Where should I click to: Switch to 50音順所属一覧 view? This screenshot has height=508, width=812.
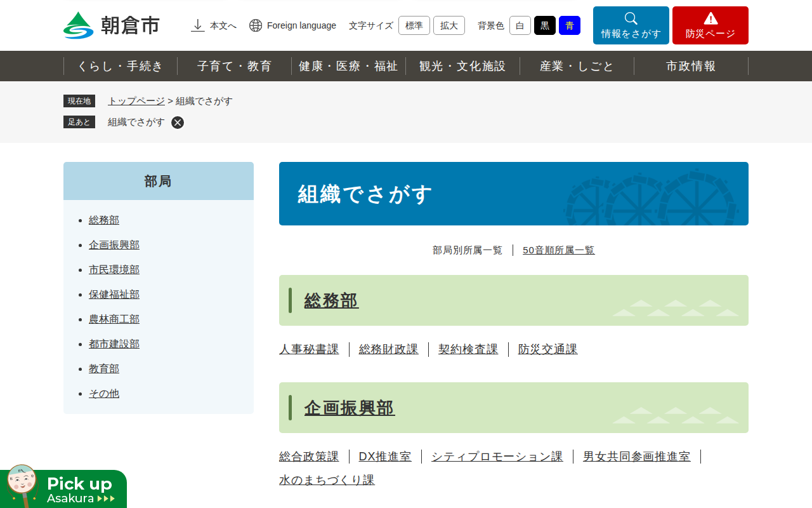tap(558, 250)
